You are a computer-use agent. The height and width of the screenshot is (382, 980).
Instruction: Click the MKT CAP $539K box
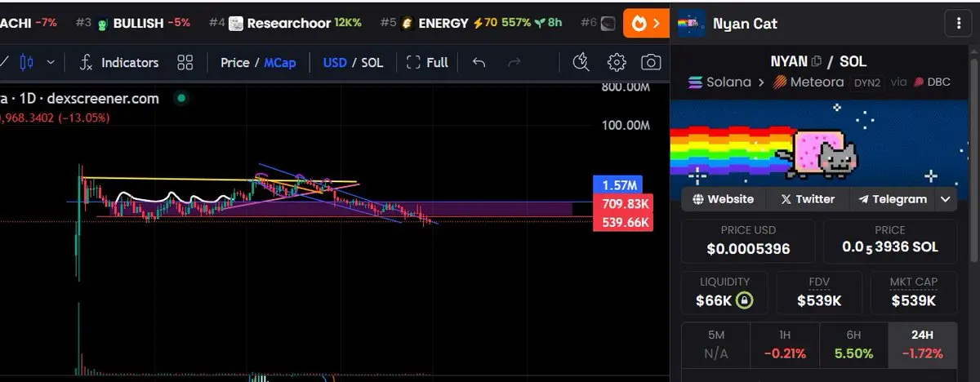(x=914, y=292)
